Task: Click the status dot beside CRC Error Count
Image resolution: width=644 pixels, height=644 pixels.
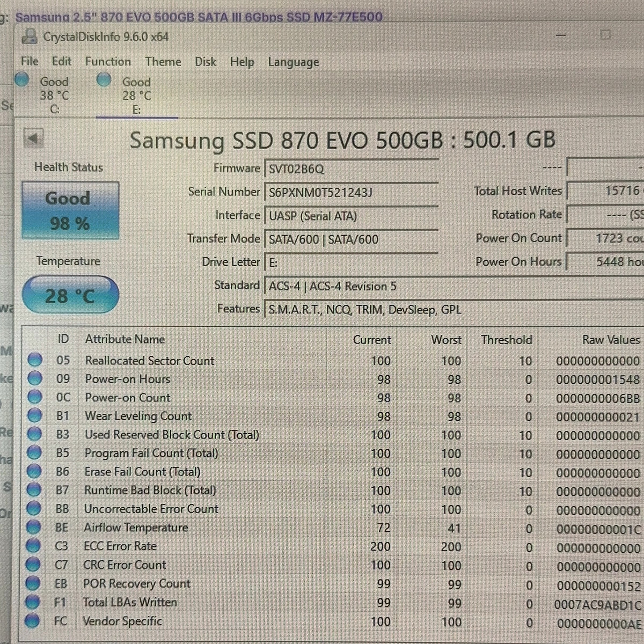Action: tap(33, 565)
